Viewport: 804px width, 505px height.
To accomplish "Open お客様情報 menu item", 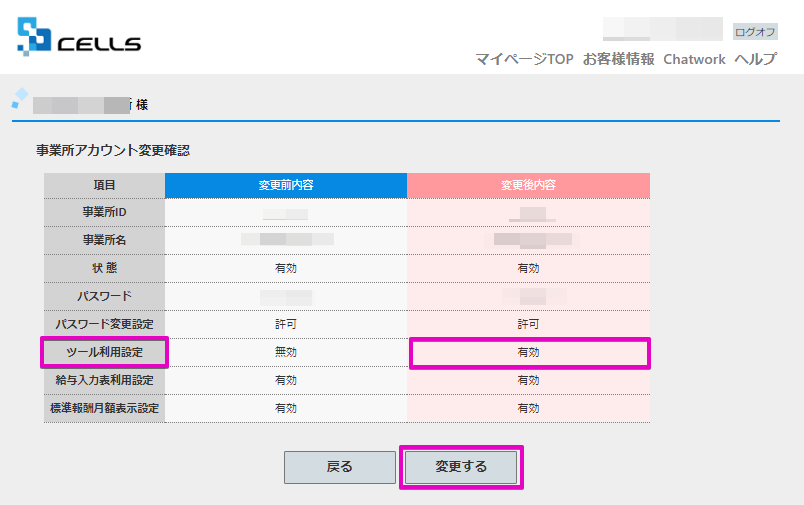I will pos(618,59).
